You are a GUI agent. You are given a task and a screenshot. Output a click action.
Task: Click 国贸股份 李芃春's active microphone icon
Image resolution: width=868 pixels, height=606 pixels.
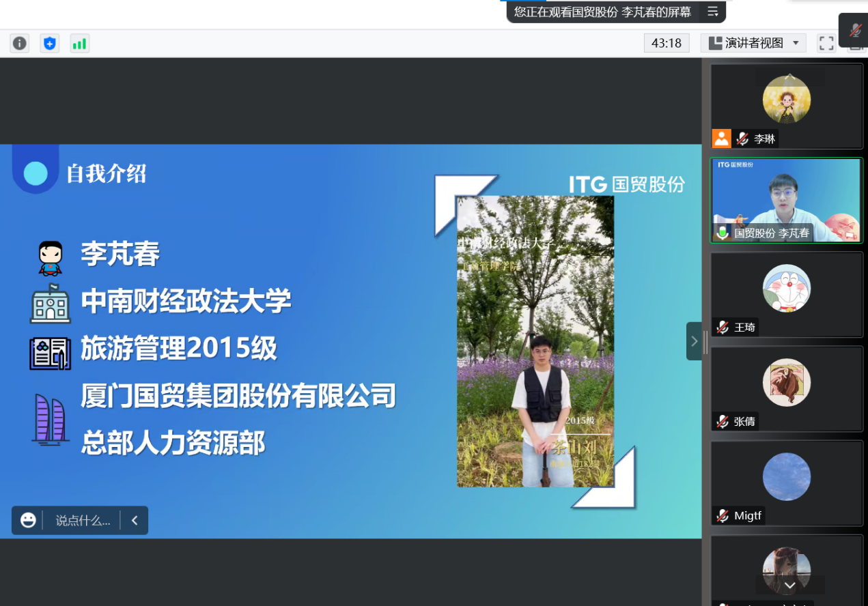723,233
